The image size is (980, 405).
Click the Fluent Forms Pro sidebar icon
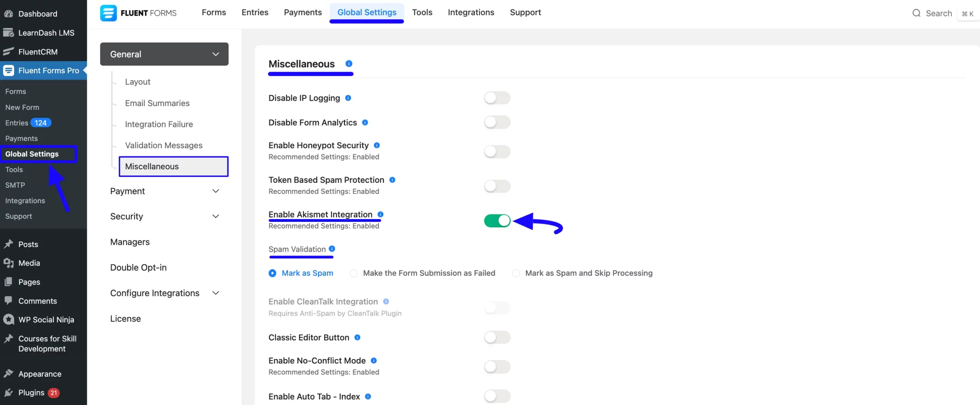8,71
